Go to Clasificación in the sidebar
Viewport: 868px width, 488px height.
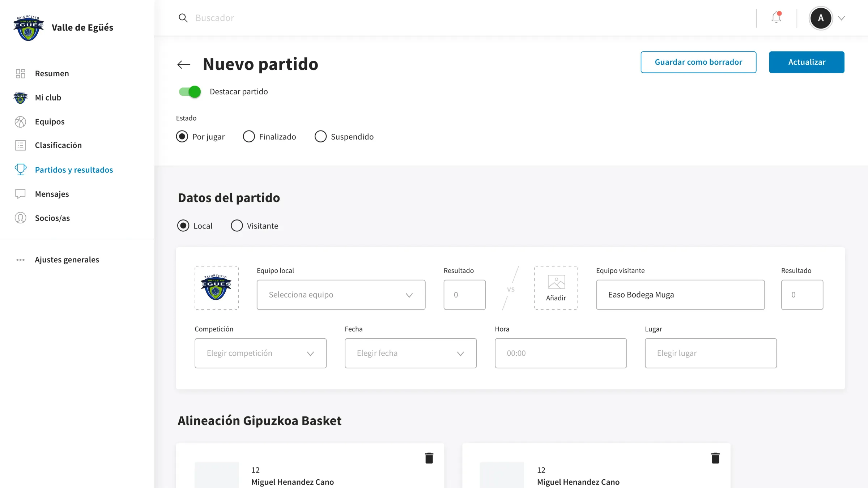pyautogui.click(x=58, y=145)
